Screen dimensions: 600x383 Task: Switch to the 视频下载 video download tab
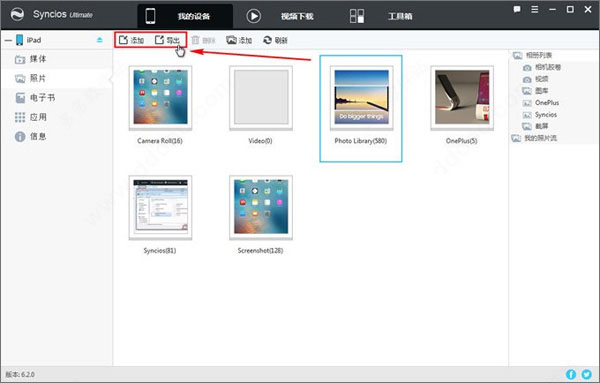(297, 16)
